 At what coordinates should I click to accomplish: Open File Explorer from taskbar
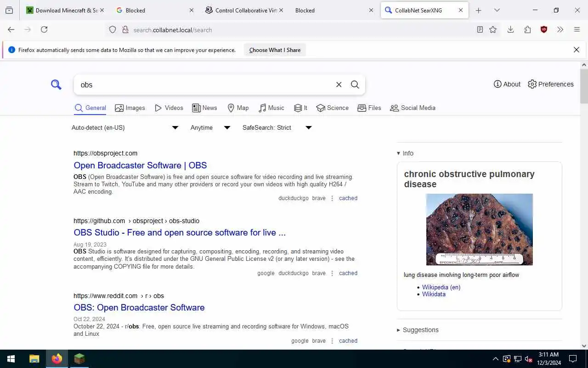pos(34,359)
